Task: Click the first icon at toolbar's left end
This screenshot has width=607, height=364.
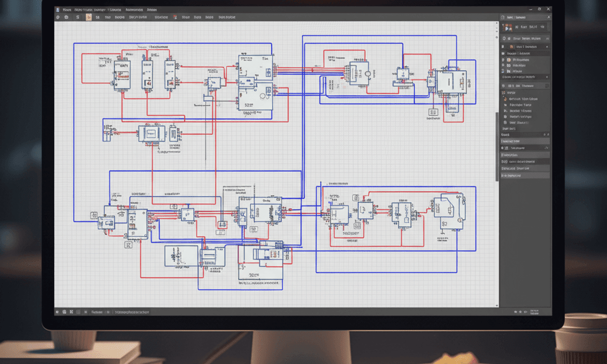Action: 58,17
